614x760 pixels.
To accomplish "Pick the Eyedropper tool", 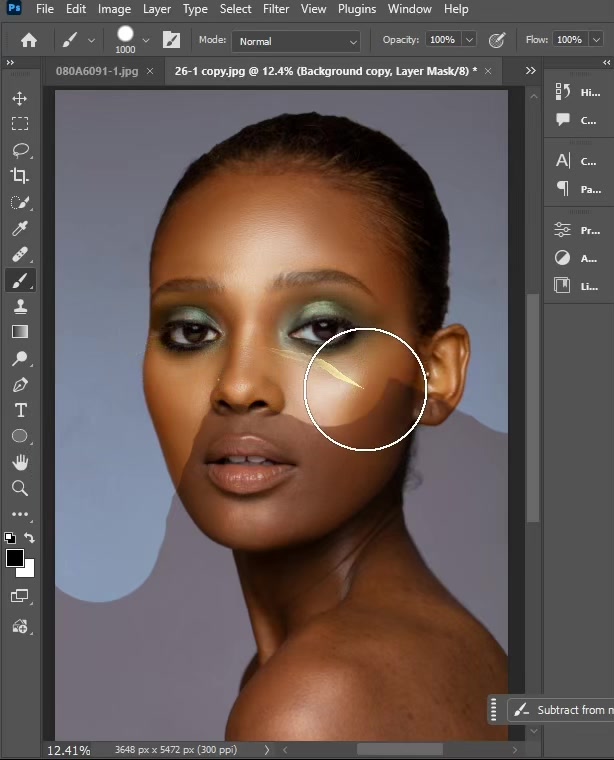I will pos(20,228).
